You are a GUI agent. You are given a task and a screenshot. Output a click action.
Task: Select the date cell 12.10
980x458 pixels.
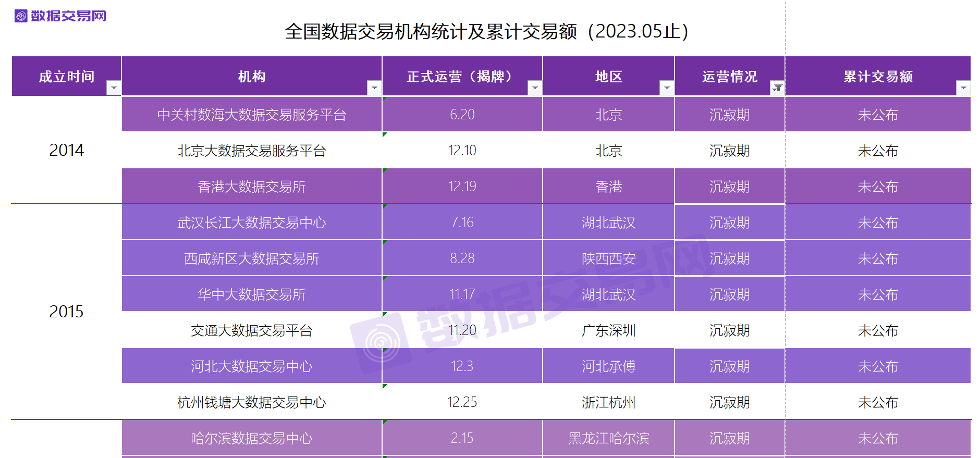coord(462,151)
